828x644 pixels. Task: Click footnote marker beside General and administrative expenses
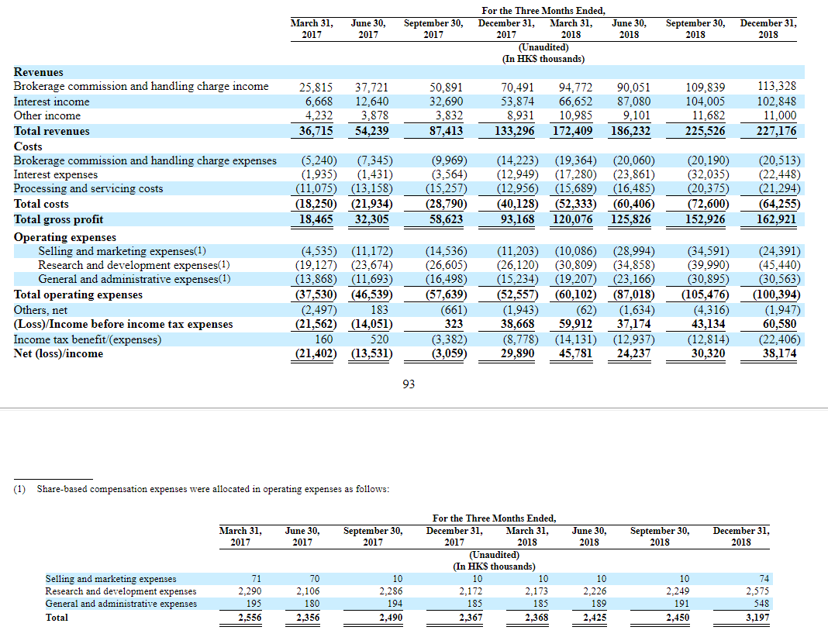[225, 279]
